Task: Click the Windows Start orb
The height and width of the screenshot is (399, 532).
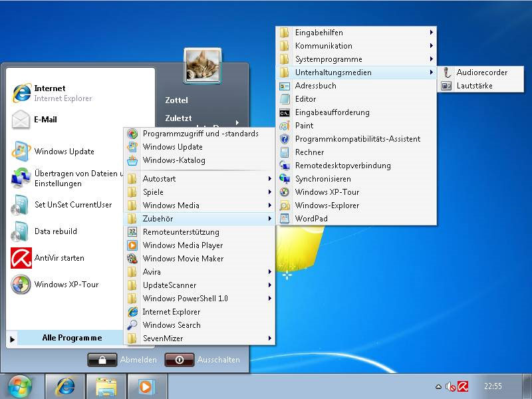Action: tap(19, 386)
